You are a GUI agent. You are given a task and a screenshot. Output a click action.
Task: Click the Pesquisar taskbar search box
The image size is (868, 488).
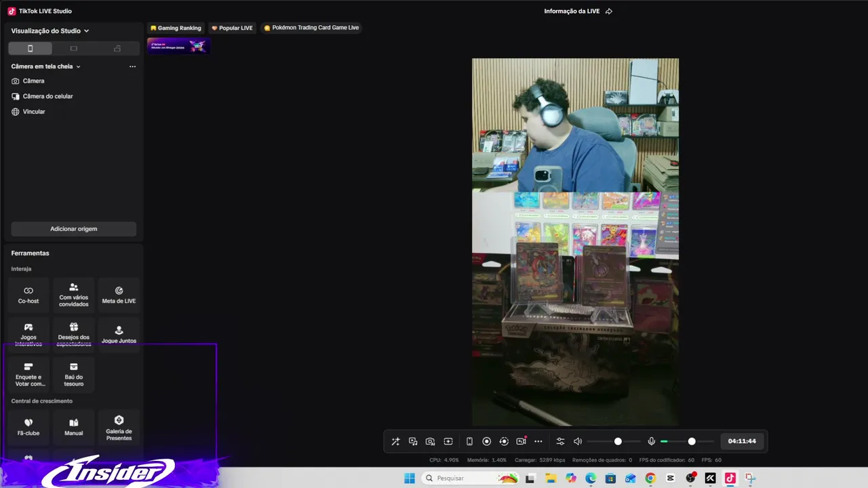coord(471,478)
